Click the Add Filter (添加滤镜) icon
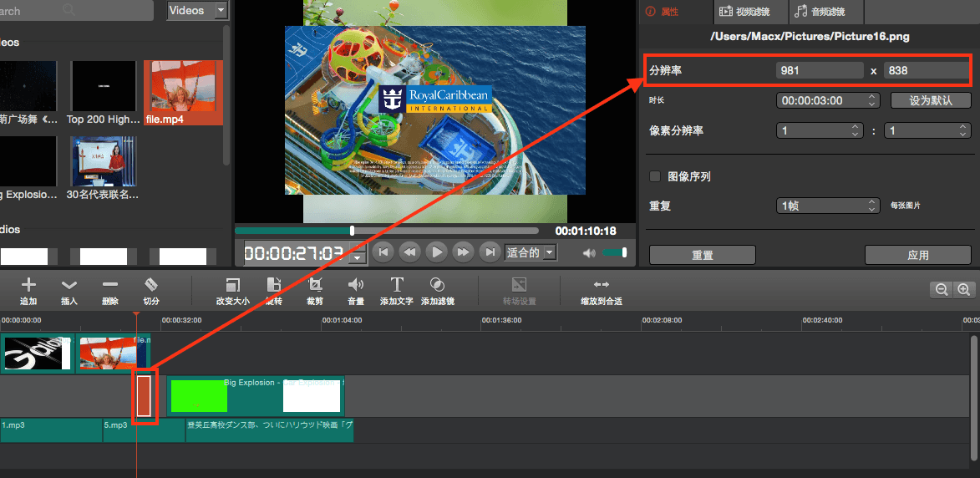This screenshot has height=478, width=980. (x=438, y=285)
